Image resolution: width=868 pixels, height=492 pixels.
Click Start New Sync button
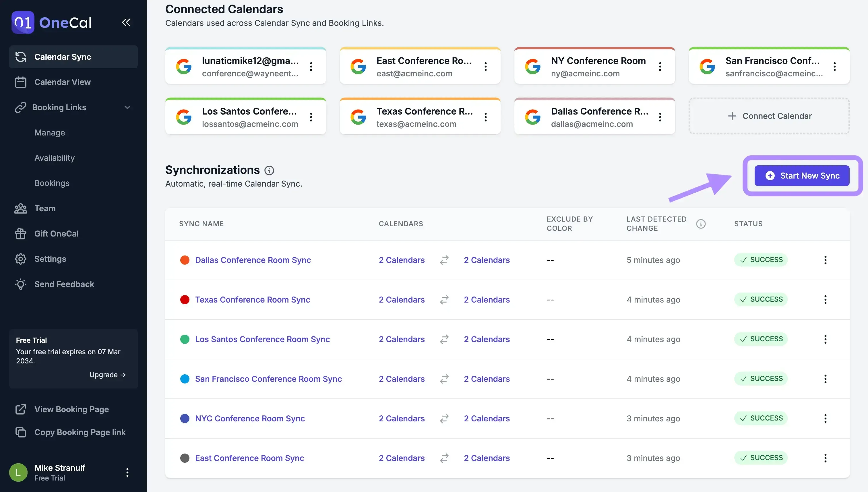(802, 176)
